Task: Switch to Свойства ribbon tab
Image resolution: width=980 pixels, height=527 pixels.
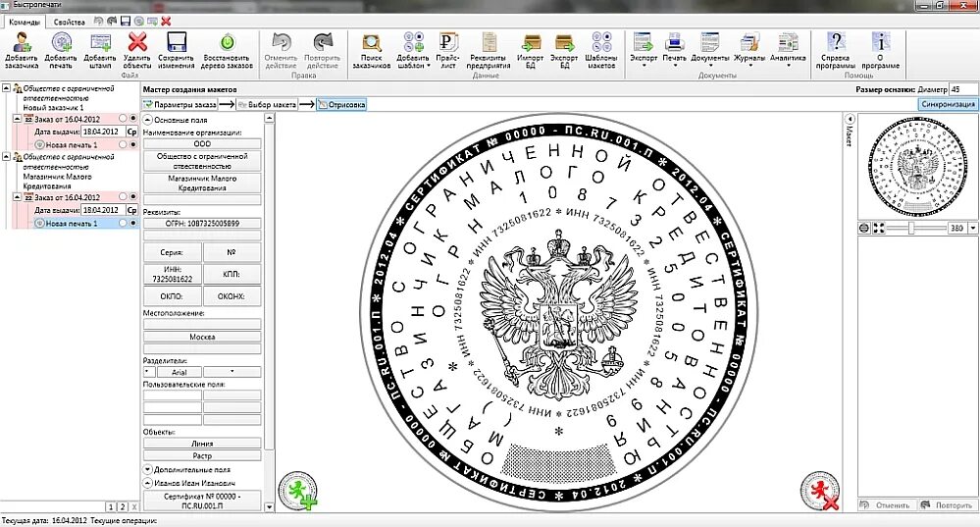Action: pyautogui.click(x=69, y=22)
